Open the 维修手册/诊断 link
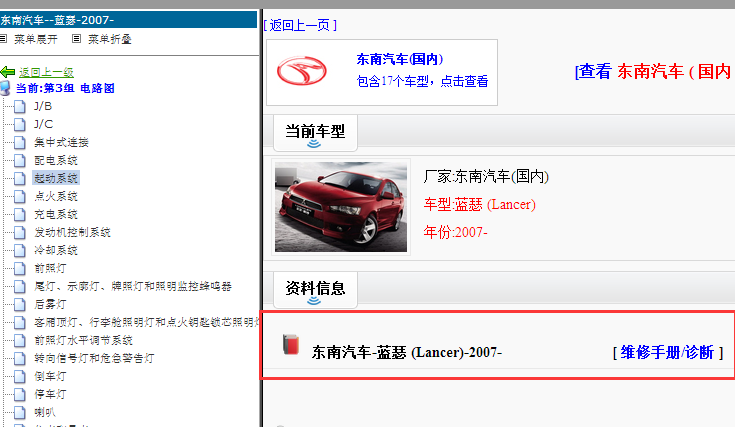This screenshot has width=735, height=427. point(668,352)
